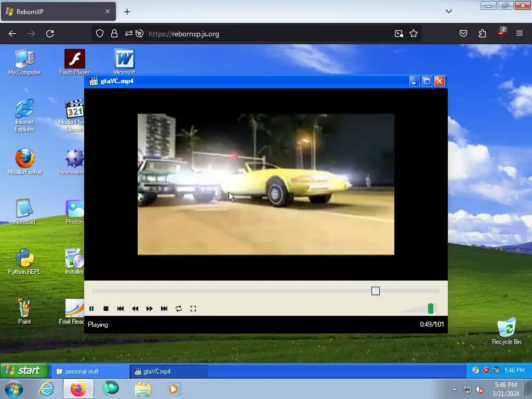Open File Explorer from the Windows taskbar

click(x=143, y=389)
